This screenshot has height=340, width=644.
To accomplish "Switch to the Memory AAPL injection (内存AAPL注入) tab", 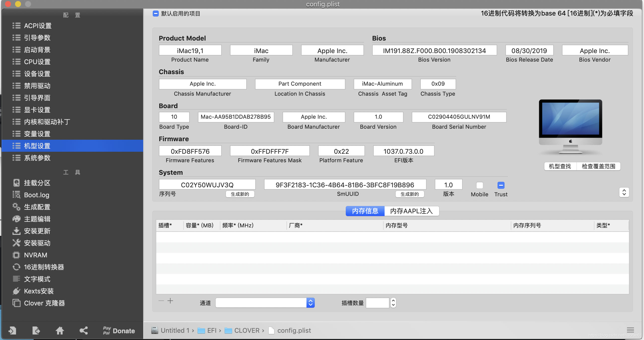I will point(411,211).
